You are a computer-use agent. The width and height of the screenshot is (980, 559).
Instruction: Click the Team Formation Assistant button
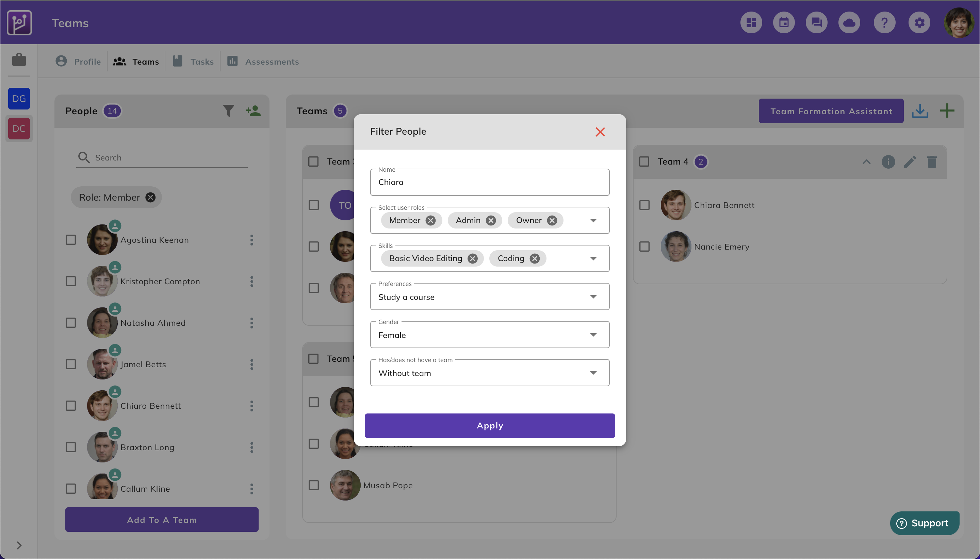pos(831,110)
